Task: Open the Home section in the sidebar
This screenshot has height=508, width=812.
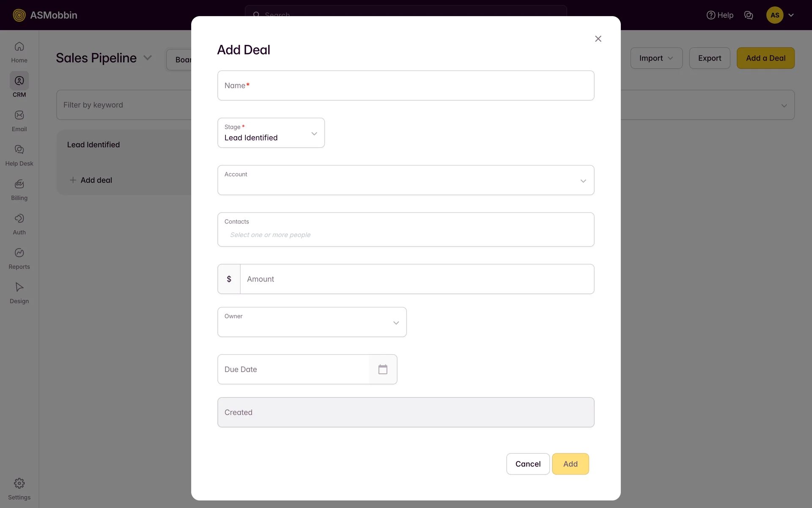Action: point(19,52)
